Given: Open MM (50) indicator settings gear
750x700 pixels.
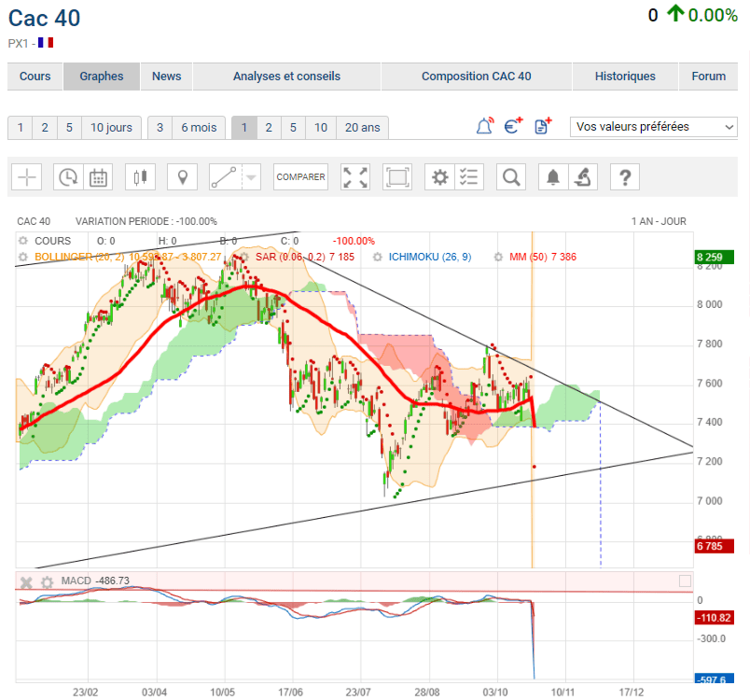Looking at the screenshot, I should (498, 257).
